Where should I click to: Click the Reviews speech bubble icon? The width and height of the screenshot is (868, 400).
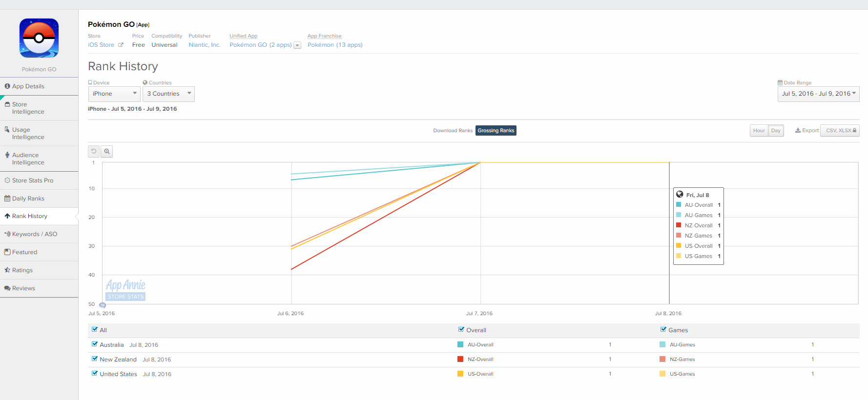(7, 288)
